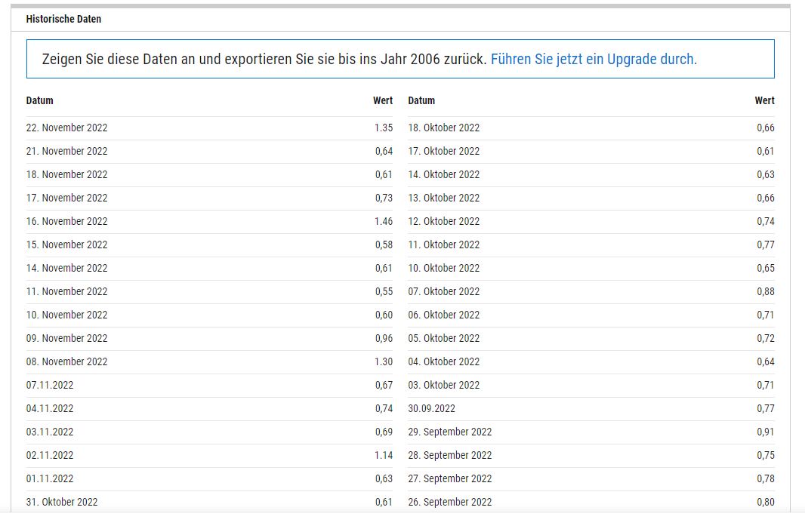Click the left 'Datum' column header
The width and height of the screenshot is (805, 532).
pos(40,100)
